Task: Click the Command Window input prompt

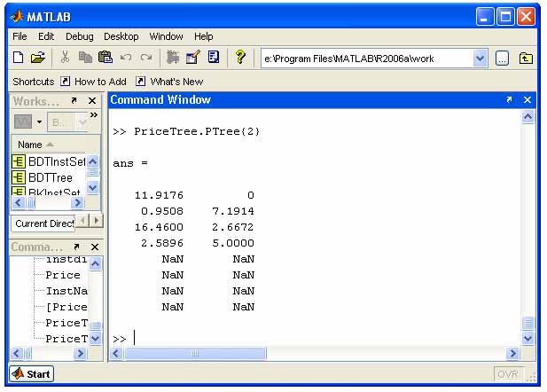Action: (135, 338)
